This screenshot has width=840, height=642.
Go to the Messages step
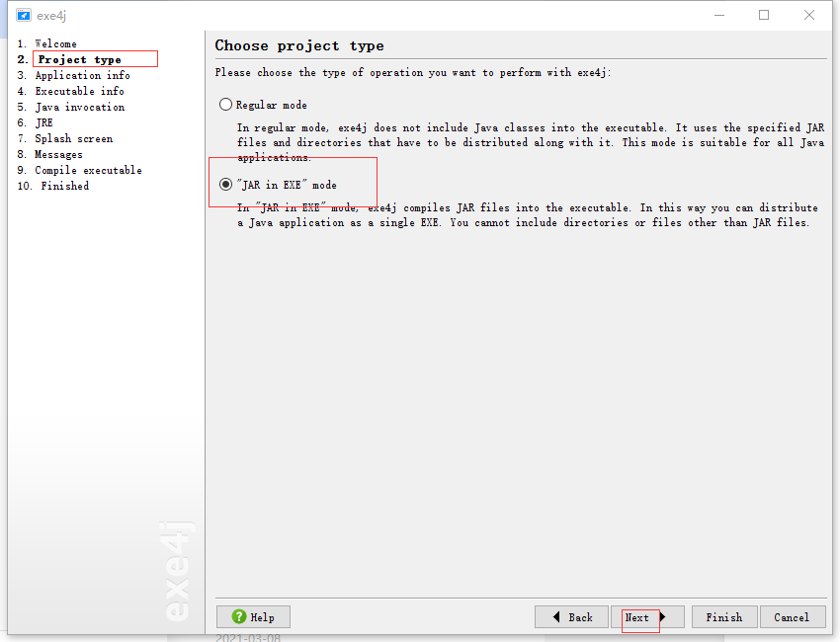58,154
